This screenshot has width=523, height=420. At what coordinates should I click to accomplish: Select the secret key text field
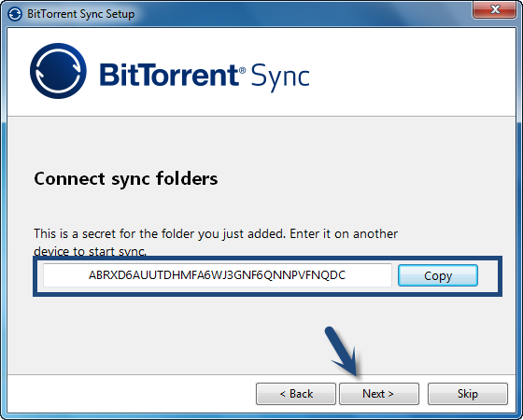pyautogui.click(x=218, y=275)
